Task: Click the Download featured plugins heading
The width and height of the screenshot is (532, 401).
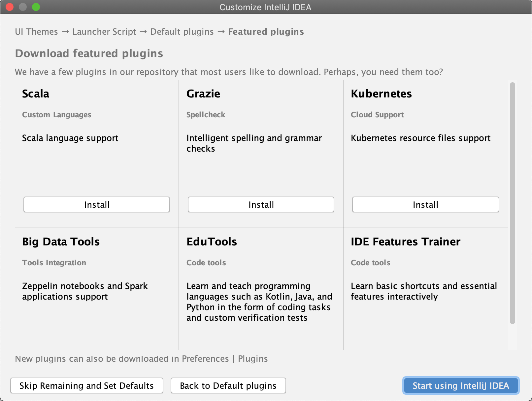Action: pos(89,53)
